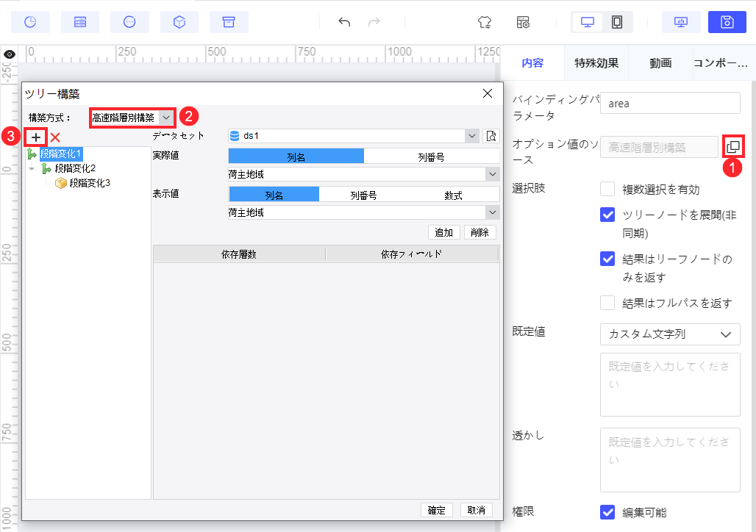756x532 pixels.
Task: Save the dashboard with the save icon
Action: coord(727,22)
